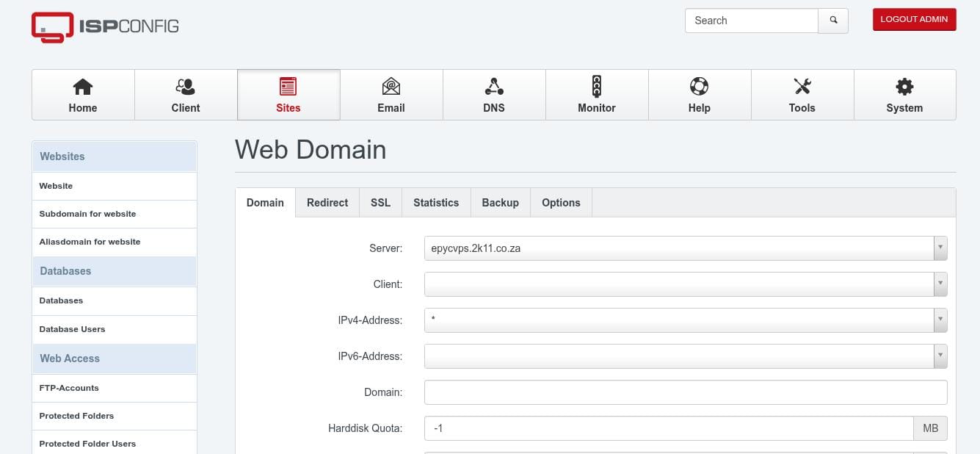Open the Databases sidebar item
The width and height of the screenshot is (980, 454).
point(115,300)
